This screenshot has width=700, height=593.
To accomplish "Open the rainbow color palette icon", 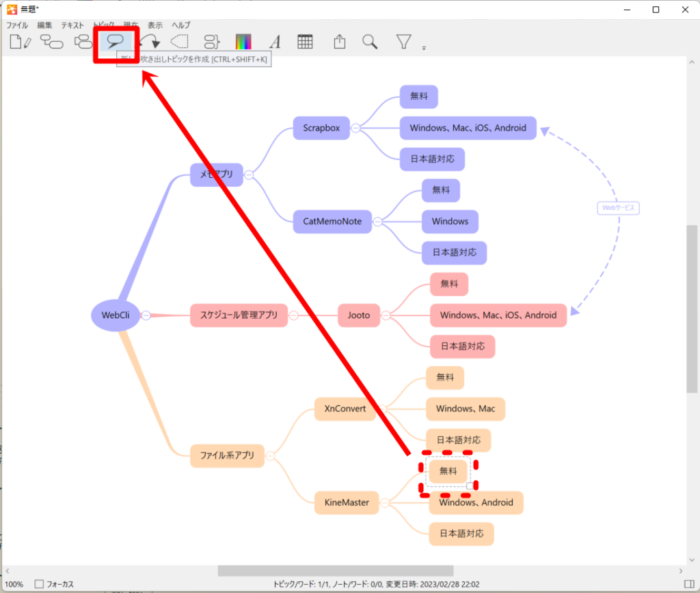I will click(243, 42).
